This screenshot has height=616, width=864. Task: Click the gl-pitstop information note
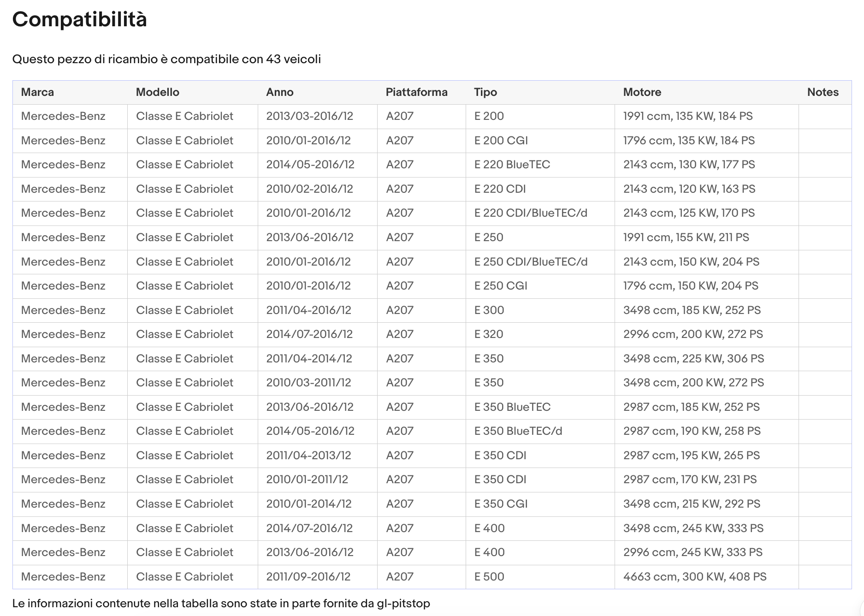[221, 604]
